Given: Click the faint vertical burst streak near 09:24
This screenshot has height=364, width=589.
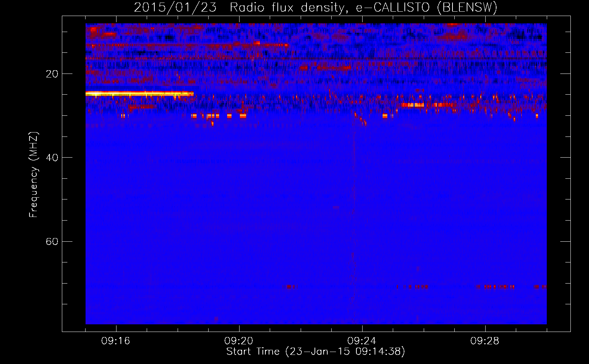Looking at the screenshot, I should (x=353, y=222).
